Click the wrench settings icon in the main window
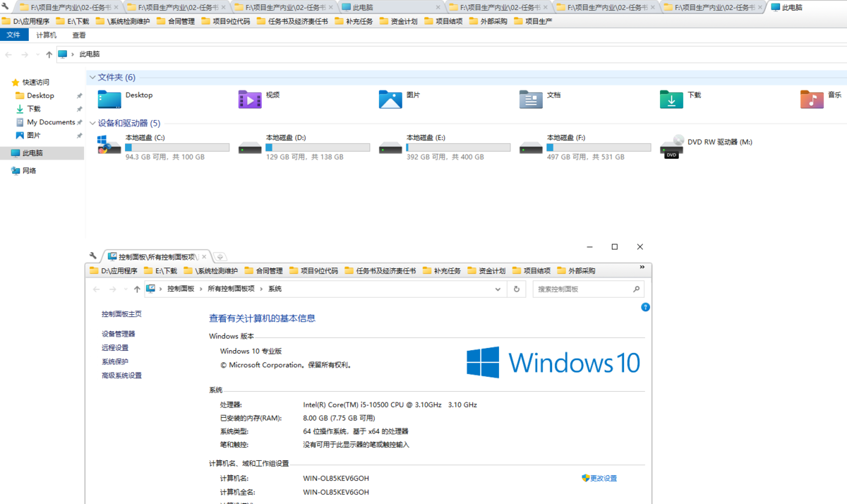The image size is (847, 504). click(6, 7)
